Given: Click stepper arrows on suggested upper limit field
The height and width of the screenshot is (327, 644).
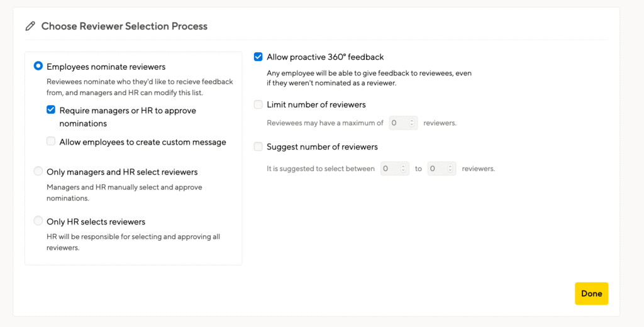Looking at the screenshot, I should 450,169.
